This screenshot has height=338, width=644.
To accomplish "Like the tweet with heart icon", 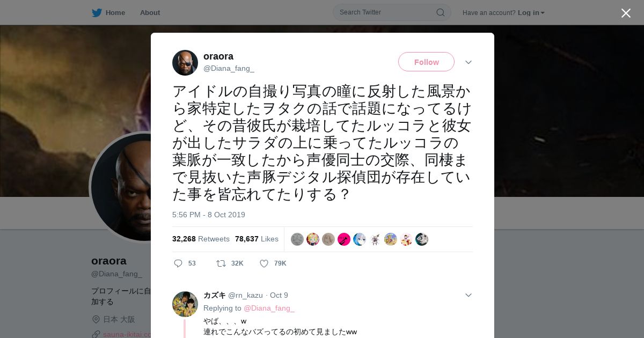I will (x=264, y=263).
